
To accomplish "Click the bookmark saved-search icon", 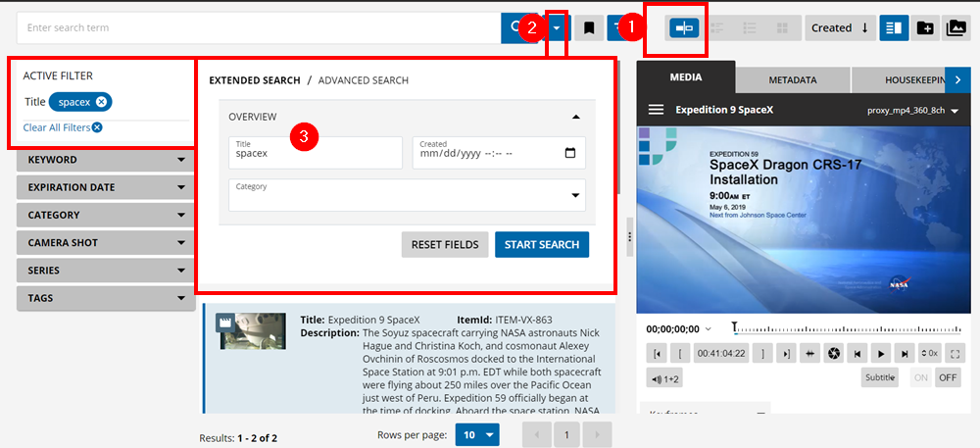I will [589, 28].
